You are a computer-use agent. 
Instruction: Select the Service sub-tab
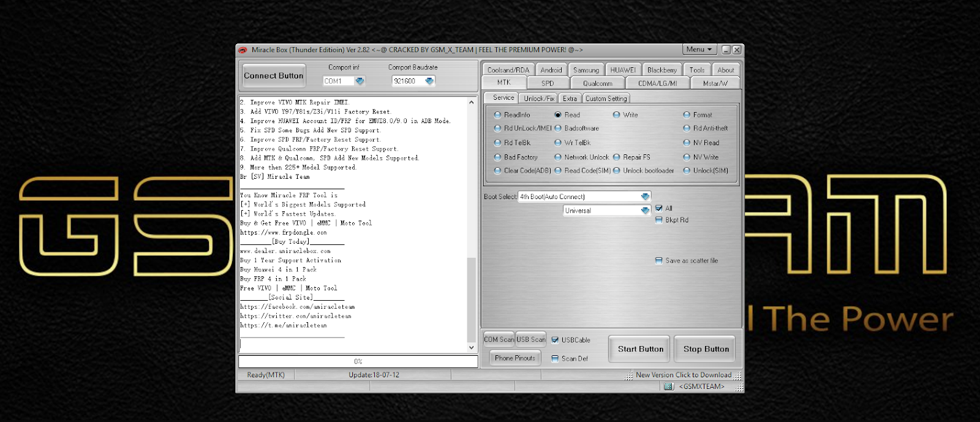(503, 97)
